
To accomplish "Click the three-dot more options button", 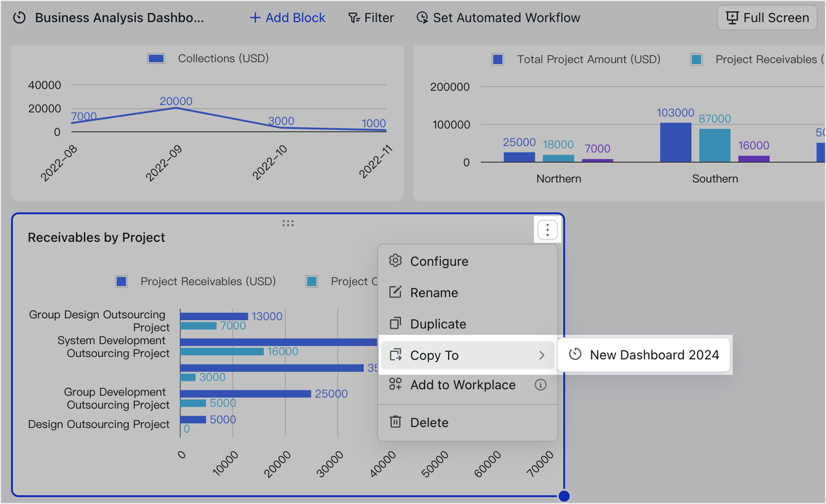I will 547,230.
